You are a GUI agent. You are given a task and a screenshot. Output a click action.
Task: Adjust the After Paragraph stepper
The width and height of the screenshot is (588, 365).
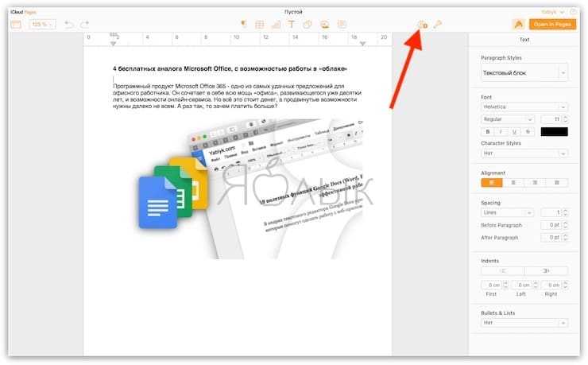[566, 238]
